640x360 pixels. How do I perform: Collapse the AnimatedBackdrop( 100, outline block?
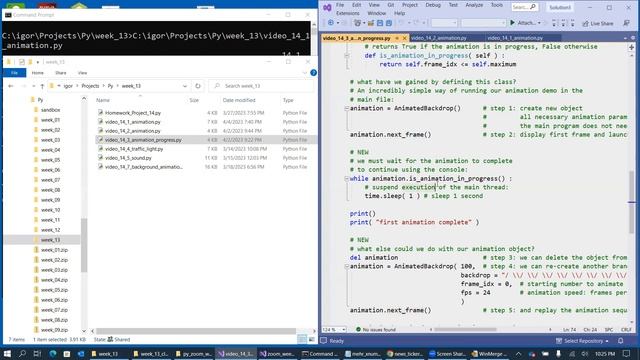click(x=347, y=266)
